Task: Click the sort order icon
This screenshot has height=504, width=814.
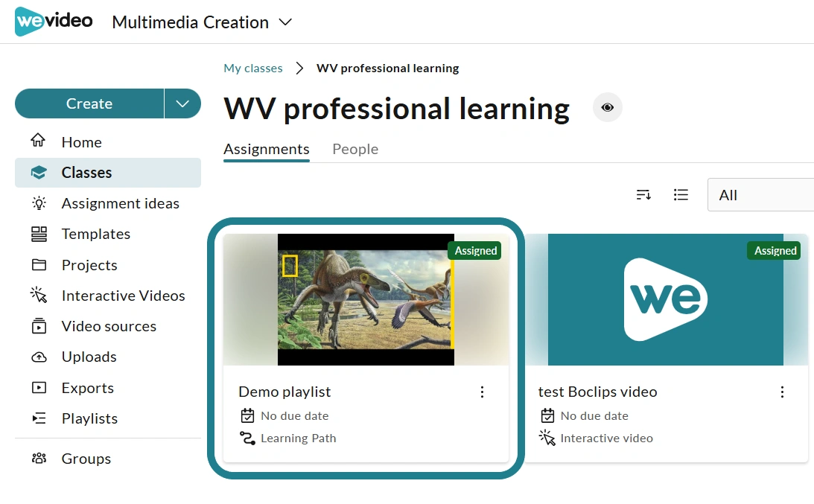Action: 643,194
